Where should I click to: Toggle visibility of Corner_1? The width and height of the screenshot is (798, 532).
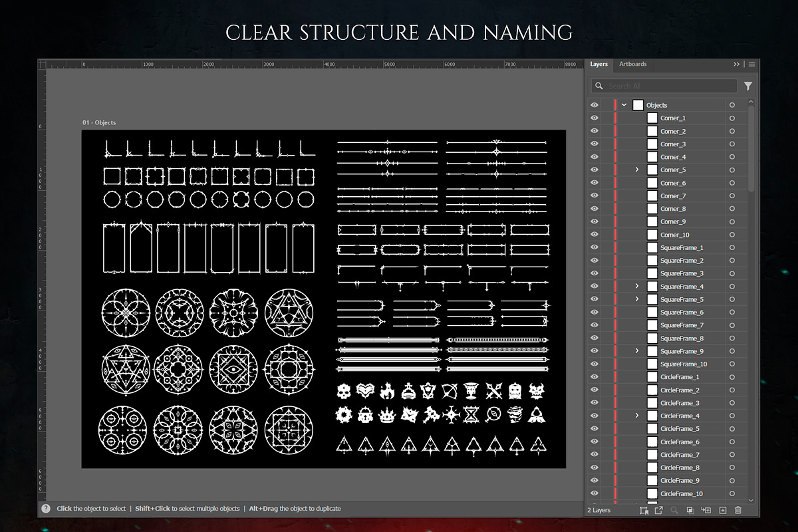(595, 118)
